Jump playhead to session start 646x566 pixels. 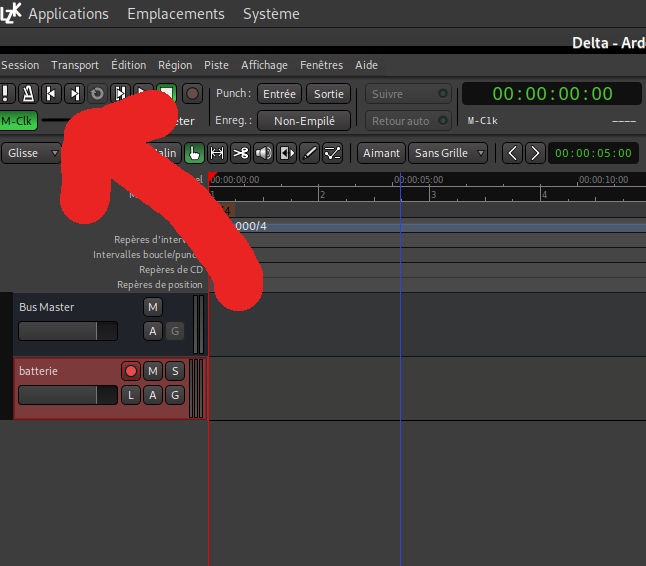click(x=51, y=94)
